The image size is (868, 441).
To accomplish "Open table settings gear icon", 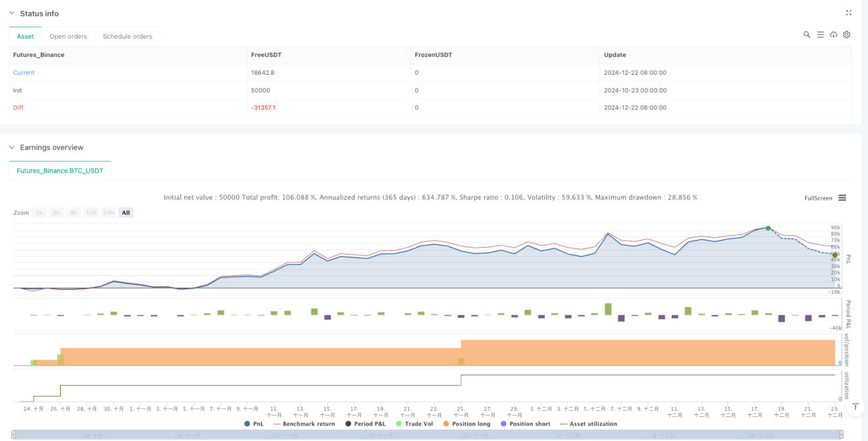I will [x=847, y=35].
